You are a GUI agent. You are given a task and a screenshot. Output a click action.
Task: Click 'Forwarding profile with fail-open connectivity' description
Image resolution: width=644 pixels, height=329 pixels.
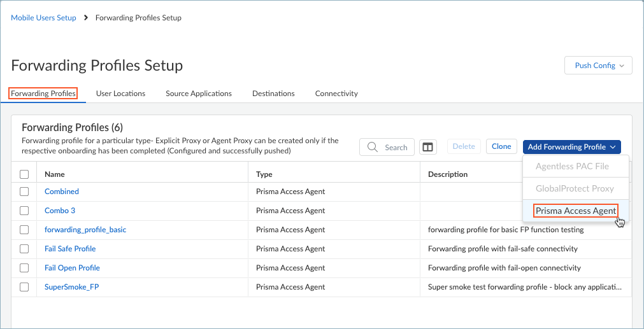504,268
